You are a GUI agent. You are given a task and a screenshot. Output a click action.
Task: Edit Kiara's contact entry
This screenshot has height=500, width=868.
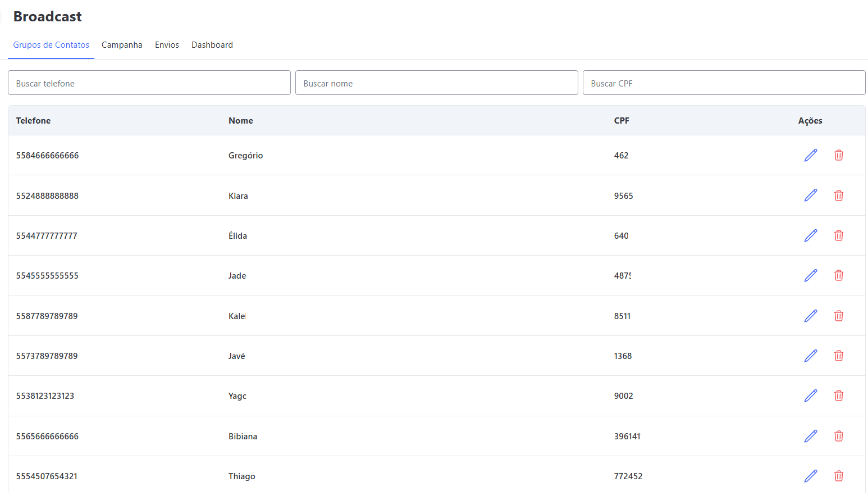[810, 196]
